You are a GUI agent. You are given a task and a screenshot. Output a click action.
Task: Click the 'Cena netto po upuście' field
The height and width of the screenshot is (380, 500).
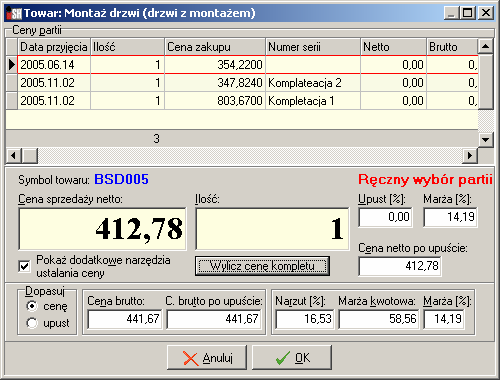(x=400, y=266)
